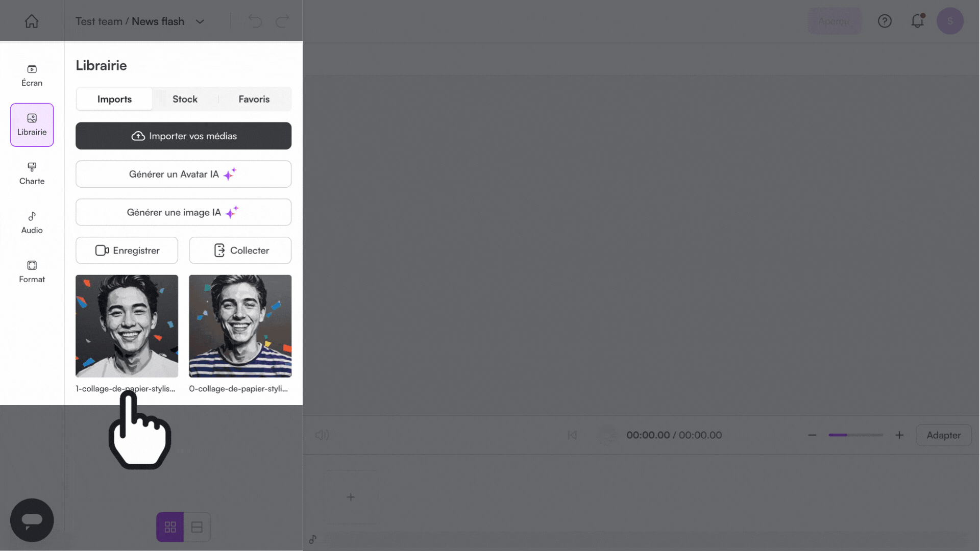Open the Écran panel
Image resolution: width=980 pixels, height=551 pixels.
click(32, 74)
